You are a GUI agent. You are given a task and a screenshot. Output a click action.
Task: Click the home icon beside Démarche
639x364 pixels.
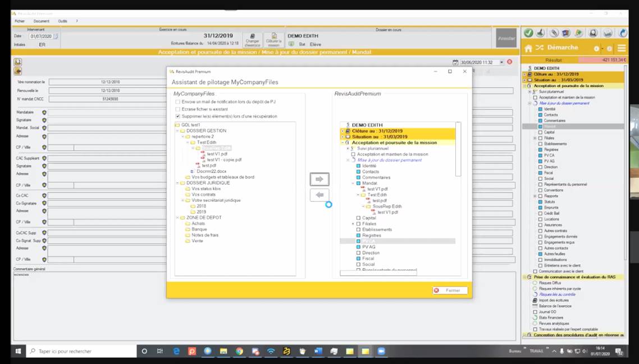click(x=528, y=48)
